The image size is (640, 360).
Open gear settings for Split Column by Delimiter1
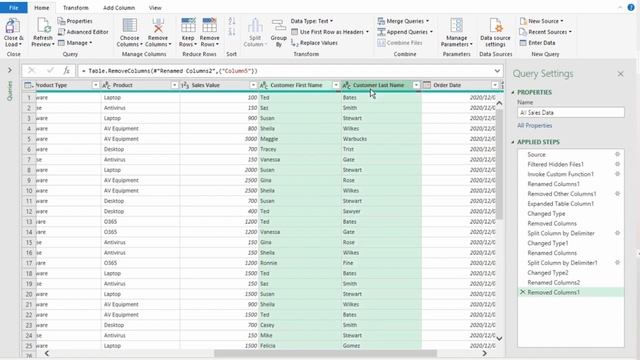pyautogui.click(x=618, y=262)
